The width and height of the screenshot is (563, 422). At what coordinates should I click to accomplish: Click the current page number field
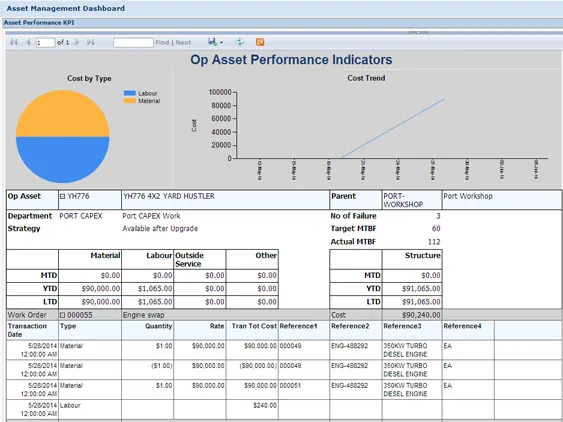pyautogui.click(x=45, y=43)
